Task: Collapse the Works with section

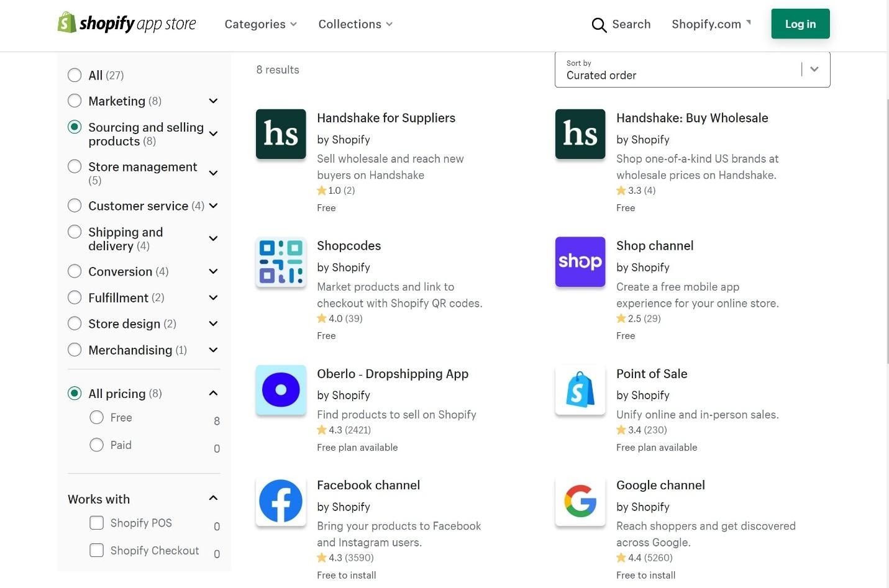Action: (x=213, y=498)
